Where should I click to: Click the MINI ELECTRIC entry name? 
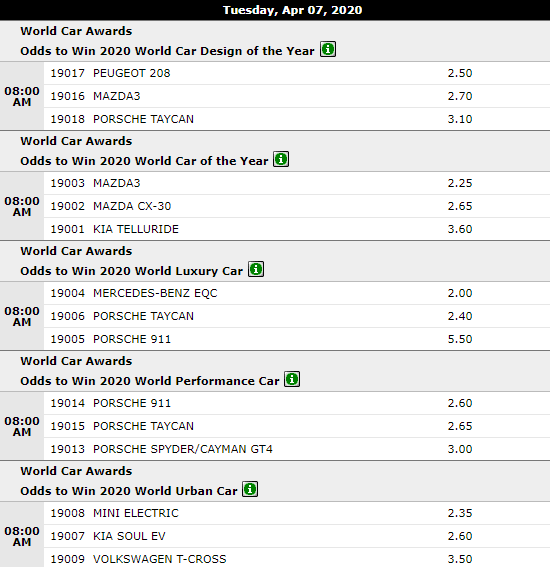[136, 513]
